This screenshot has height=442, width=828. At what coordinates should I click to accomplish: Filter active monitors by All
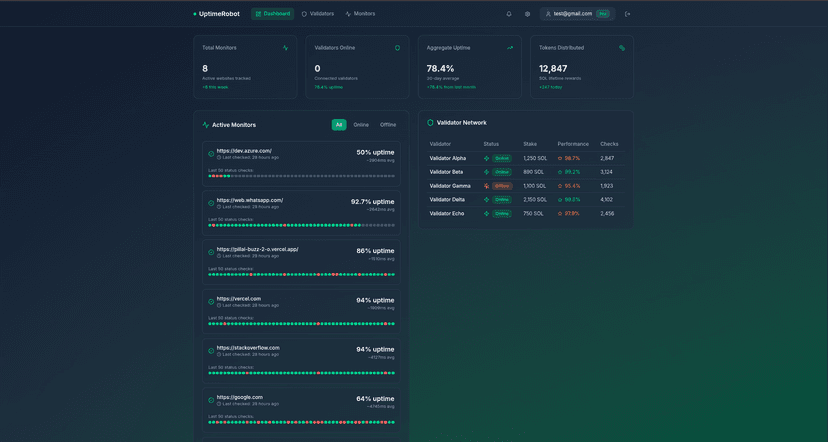click(339, 125)
